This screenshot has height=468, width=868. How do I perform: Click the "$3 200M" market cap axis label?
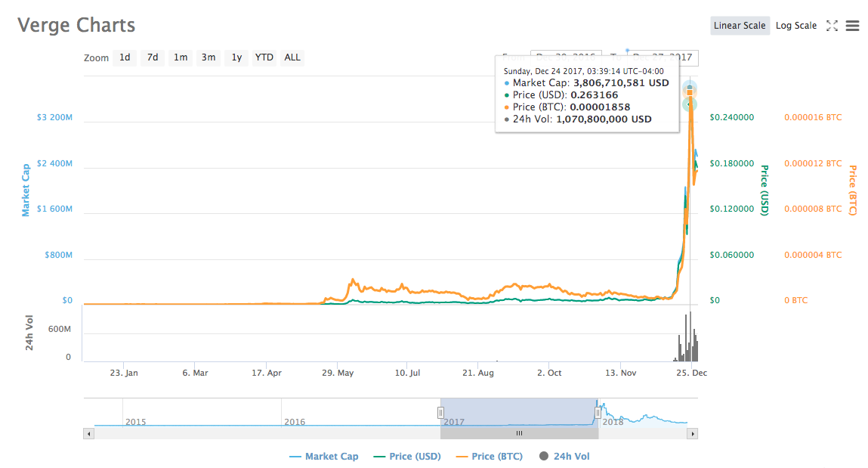54,117
